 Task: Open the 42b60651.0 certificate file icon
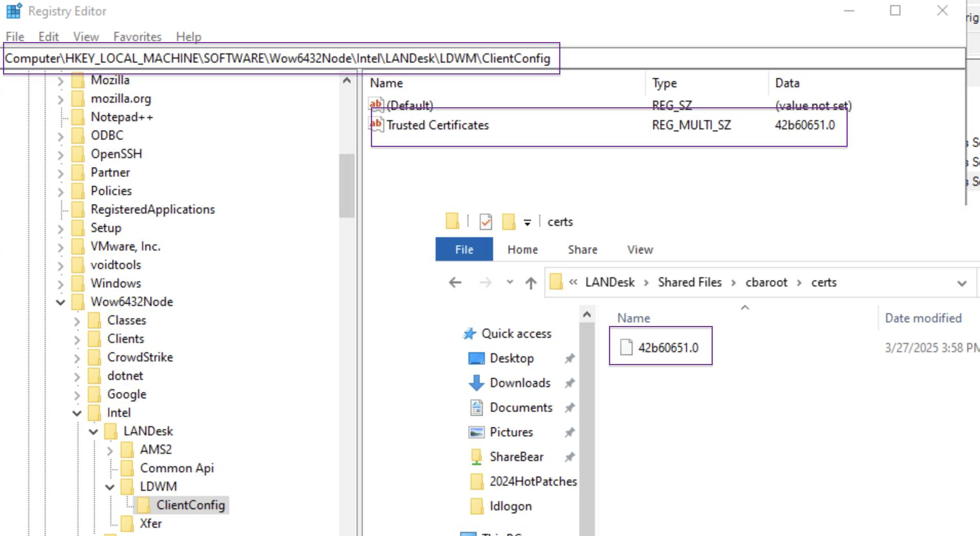click(626, 347)
